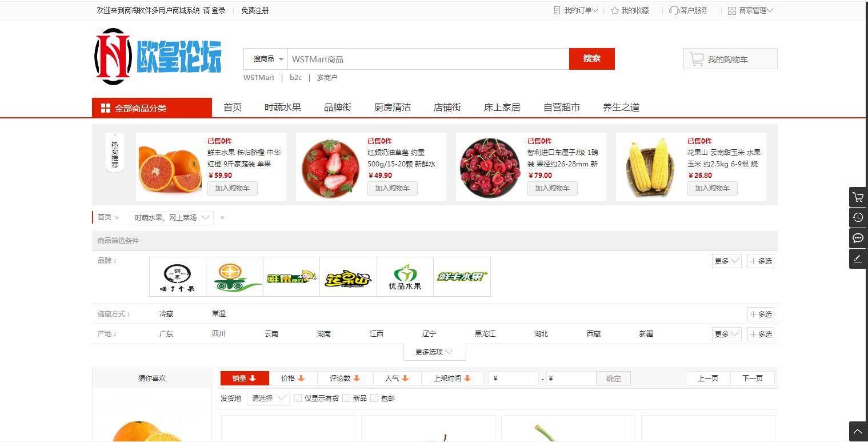The height and width of the screenshot is (442, 868).
Task: Switch to the 时蔬水果 navigation tab
Action: point(282,107)
